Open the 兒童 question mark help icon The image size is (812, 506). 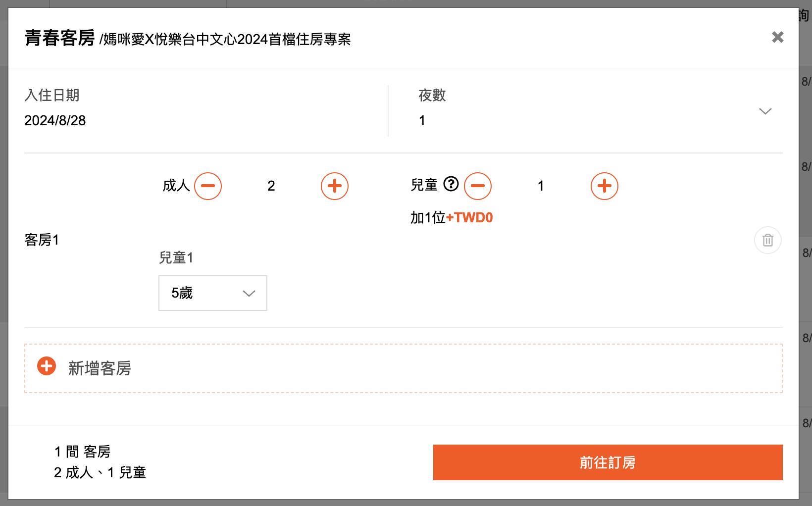pos(451,184)
